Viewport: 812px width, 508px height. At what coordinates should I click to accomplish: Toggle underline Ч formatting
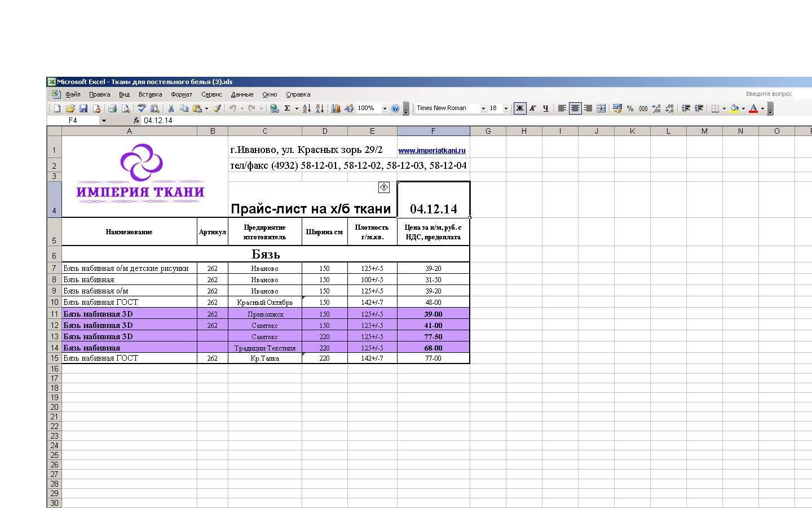tap(545, 108)
